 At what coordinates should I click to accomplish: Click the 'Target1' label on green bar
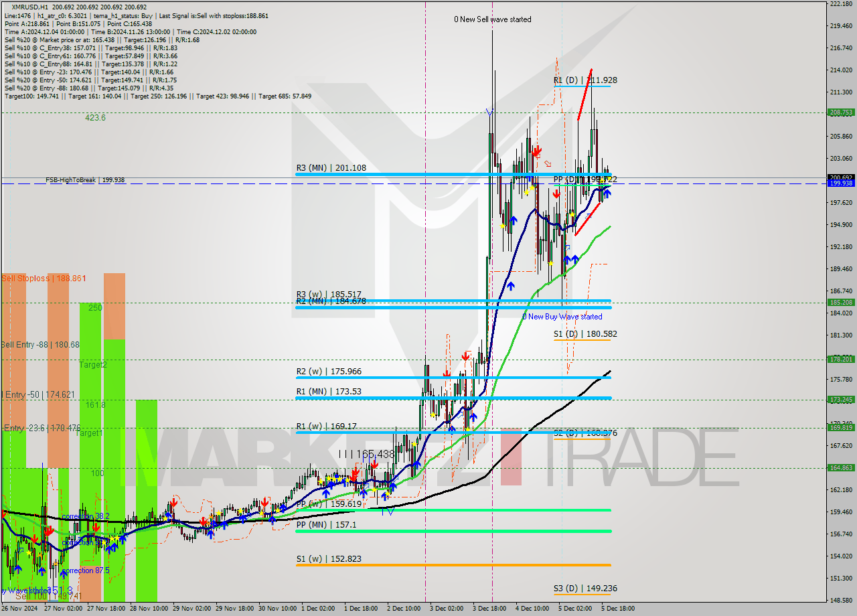[89, 433]
